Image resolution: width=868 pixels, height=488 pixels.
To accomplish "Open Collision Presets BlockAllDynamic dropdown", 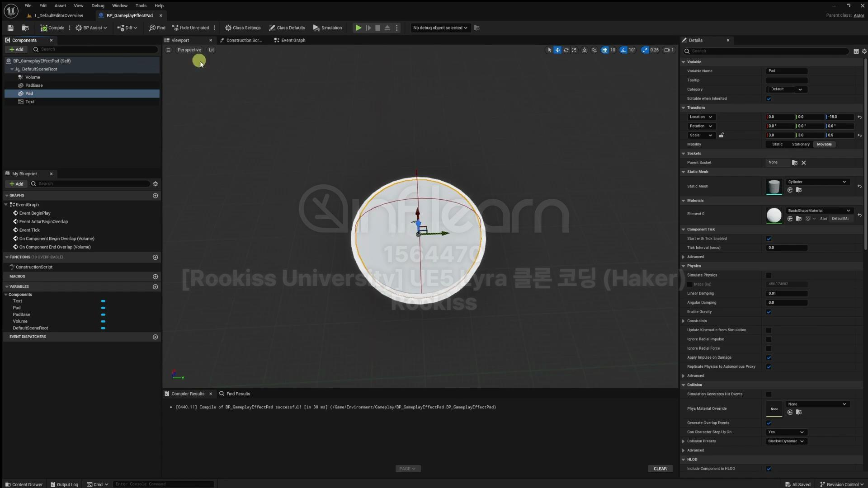I will point(786,441).
